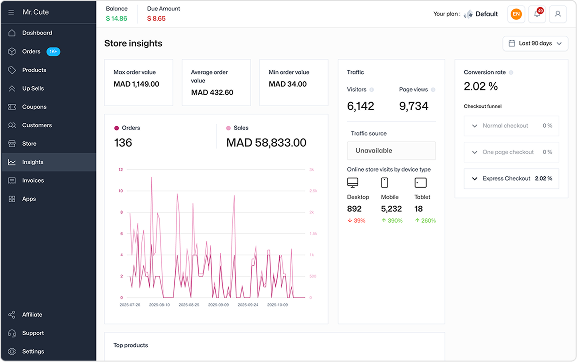Click the Apps grid icon
This screenshot has height=362, width=577.
(x=12, y=199)
